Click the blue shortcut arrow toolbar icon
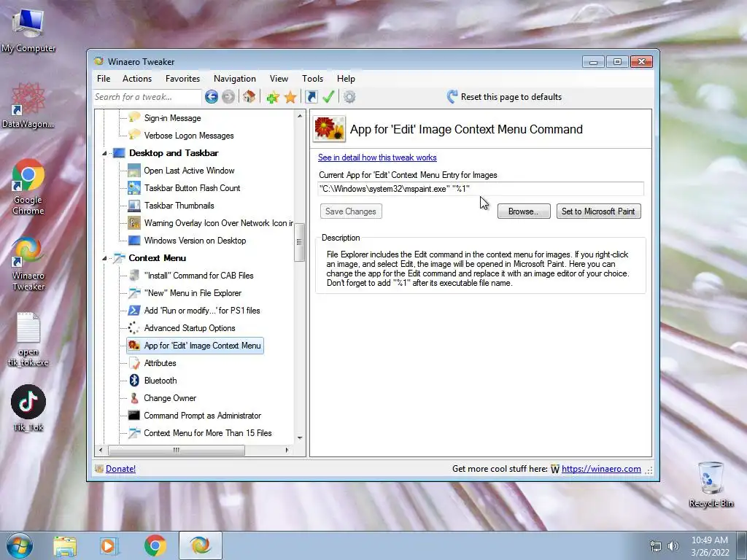747x560 pixels. click(x=311, y=97)
